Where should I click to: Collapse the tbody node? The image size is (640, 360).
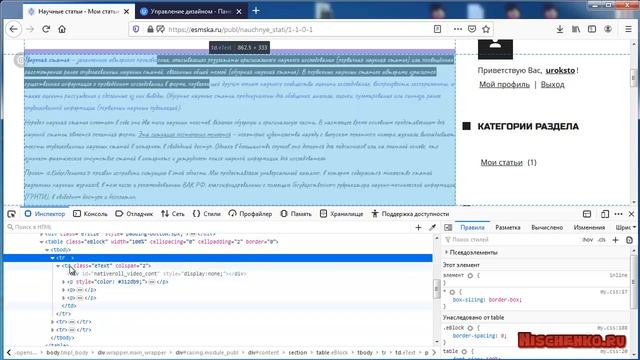click(47, 250)
